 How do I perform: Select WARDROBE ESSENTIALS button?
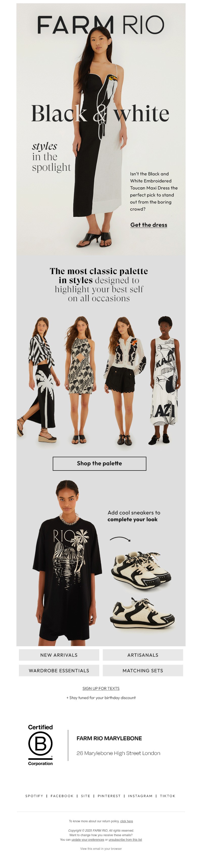tap(59, 670)
